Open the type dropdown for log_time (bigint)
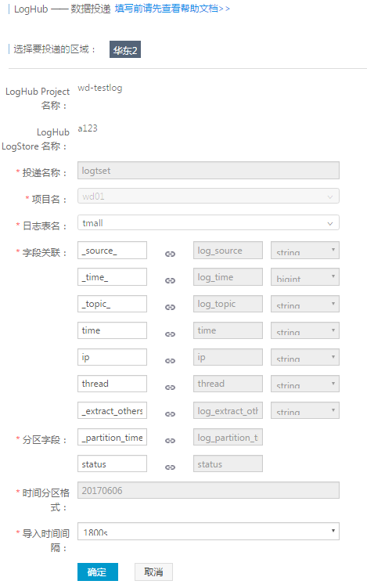The image size is (367, 588). coord(305,277)
